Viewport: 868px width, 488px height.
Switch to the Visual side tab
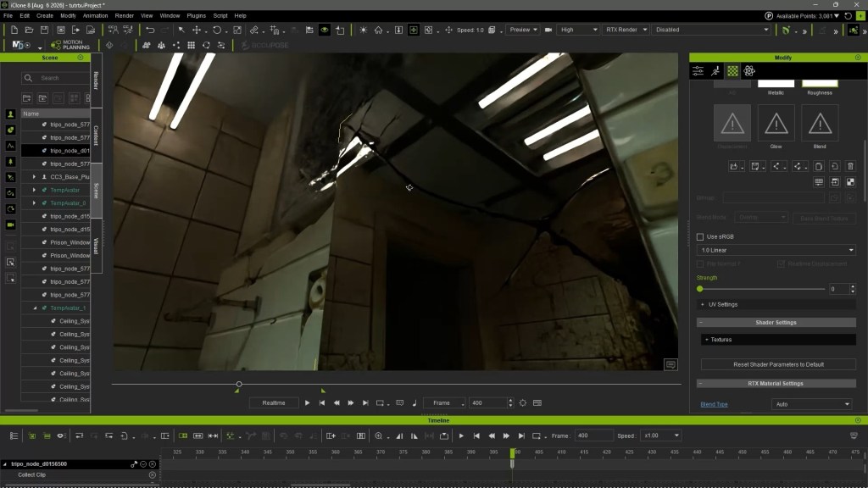(x=97, y=246)
